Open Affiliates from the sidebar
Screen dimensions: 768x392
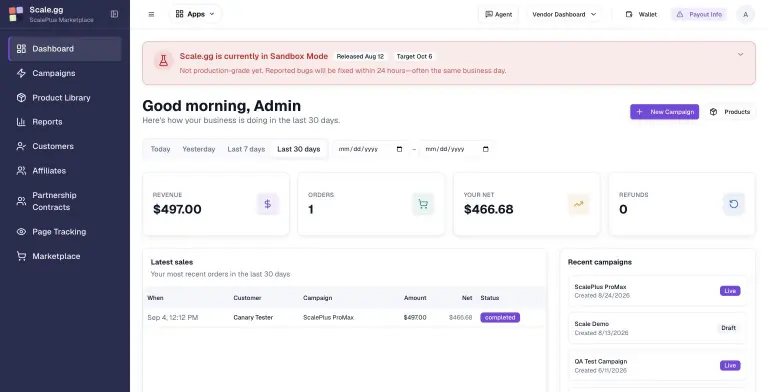click(x=65, y=171)
